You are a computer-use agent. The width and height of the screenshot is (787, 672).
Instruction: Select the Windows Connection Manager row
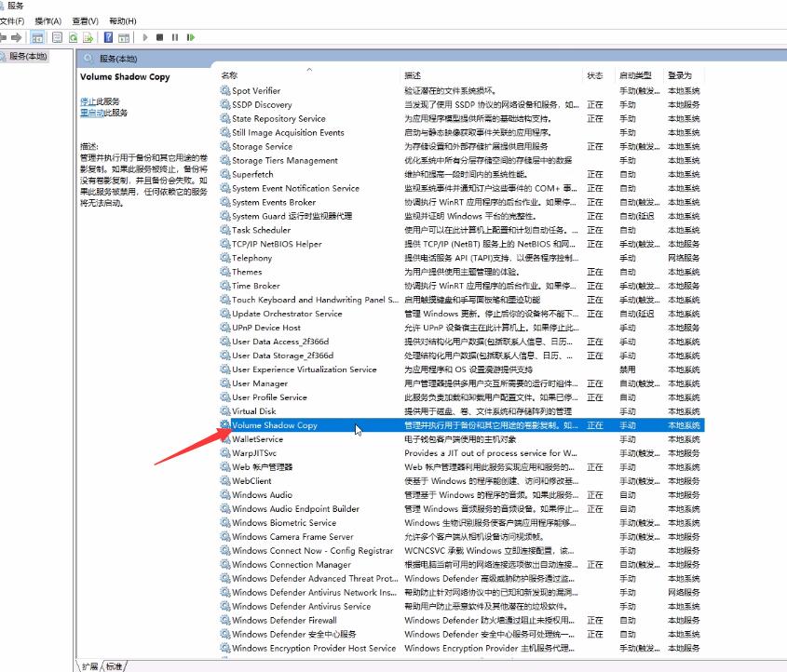(x=462, y=564)
